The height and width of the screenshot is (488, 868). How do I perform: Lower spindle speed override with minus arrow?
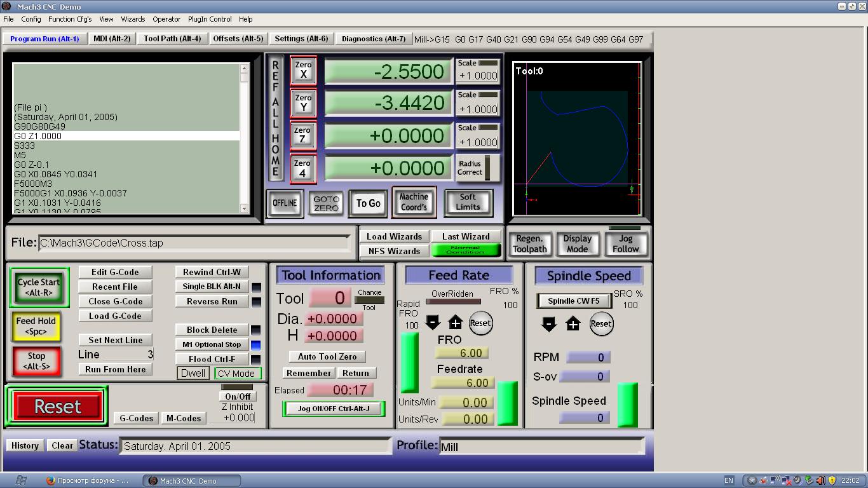[549, 324]
